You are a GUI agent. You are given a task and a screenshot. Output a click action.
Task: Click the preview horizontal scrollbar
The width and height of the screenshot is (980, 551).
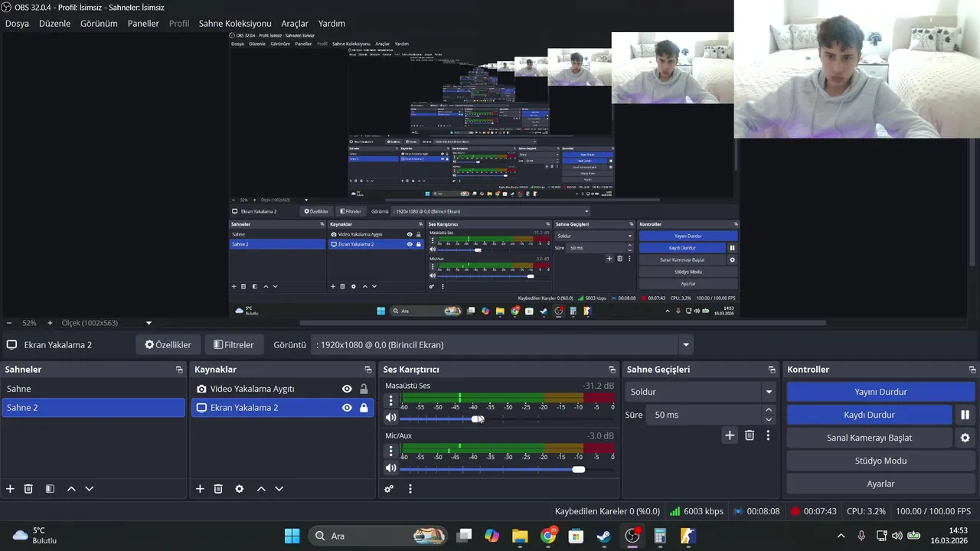coord(563,323)
